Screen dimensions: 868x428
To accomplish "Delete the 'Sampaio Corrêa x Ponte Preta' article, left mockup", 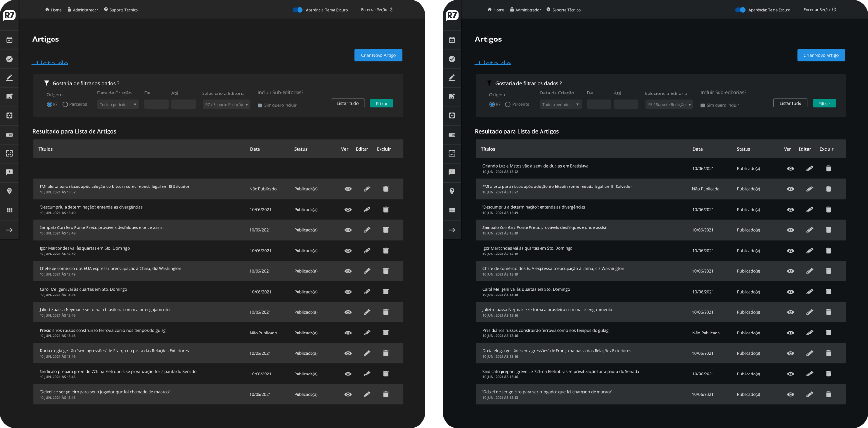I will pyautogui.click(x=386, y=230).
